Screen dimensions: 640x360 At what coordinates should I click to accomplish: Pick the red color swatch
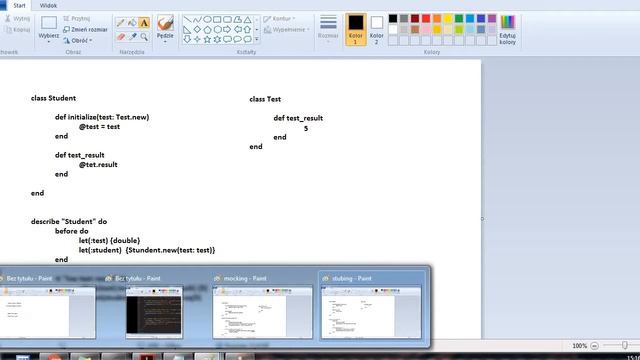[426, 18]
